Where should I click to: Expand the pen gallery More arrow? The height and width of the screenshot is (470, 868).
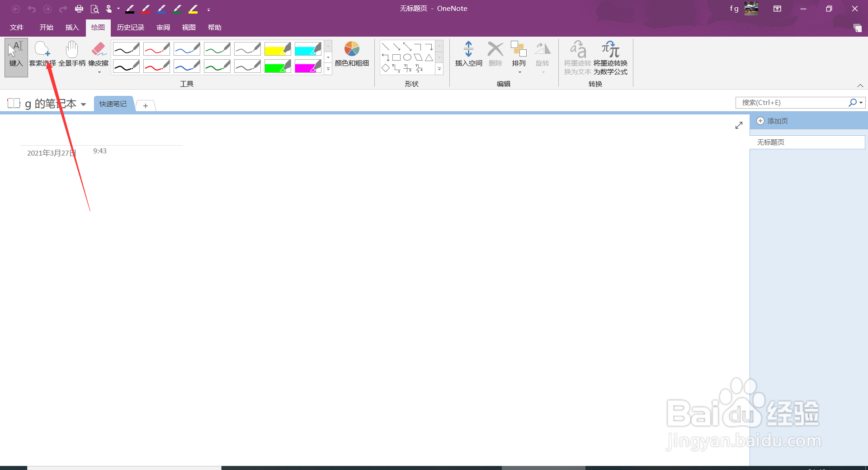[328, 69]
